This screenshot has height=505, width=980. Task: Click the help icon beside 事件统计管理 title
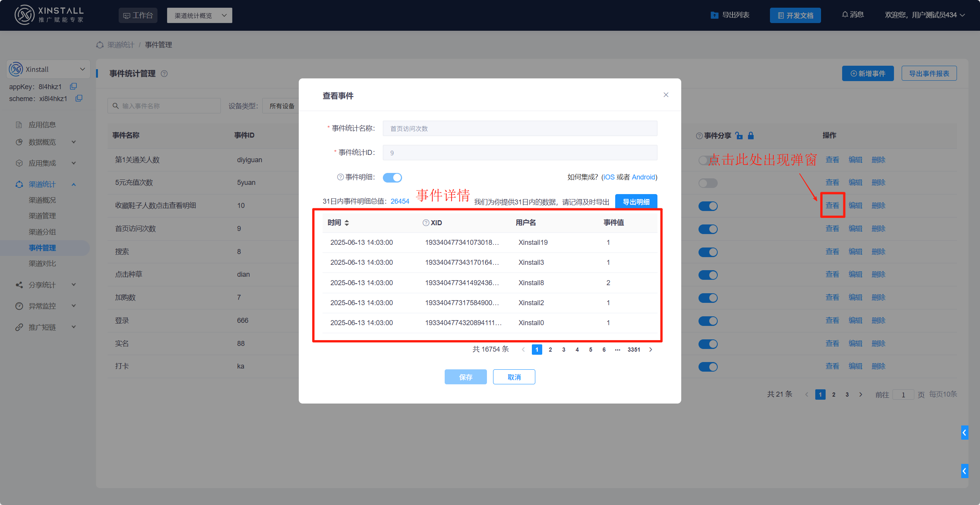tap(164, 73)
